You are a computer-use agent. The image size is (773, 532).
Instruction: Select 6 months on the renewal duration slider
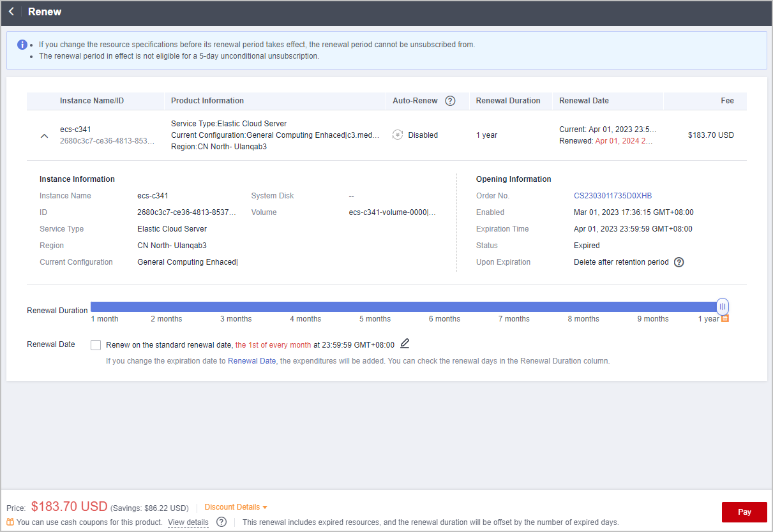444,307
